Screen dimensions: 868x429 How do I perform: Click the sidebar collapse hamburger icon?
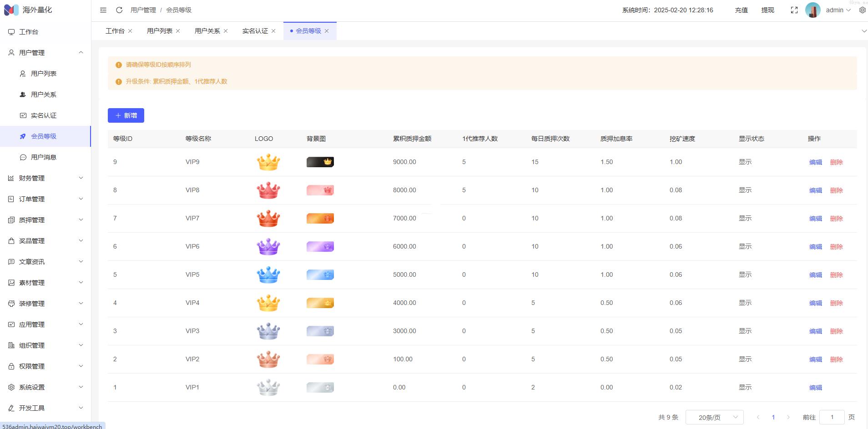click(x=103, y=10)
